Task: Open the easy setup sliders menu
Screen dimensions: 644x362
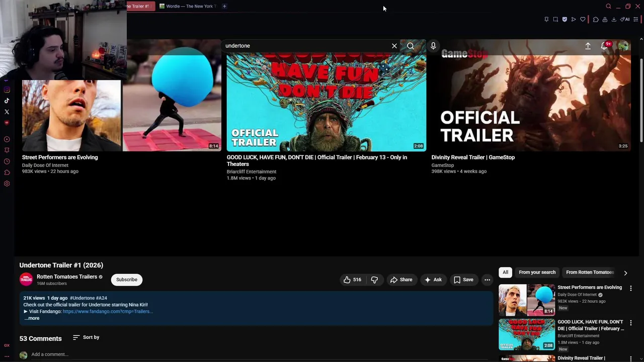Action: pos(636,20)
